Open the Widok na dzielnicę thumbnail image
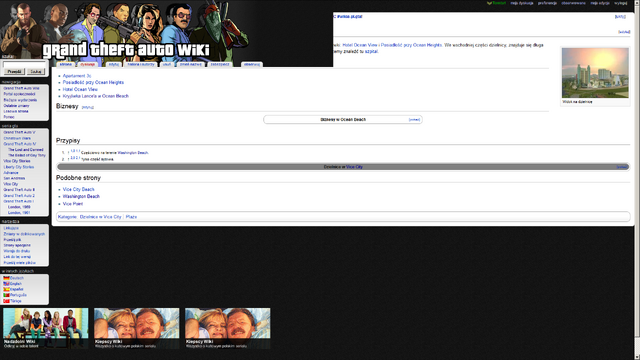 pyautogui.click(x=595, y=73)
